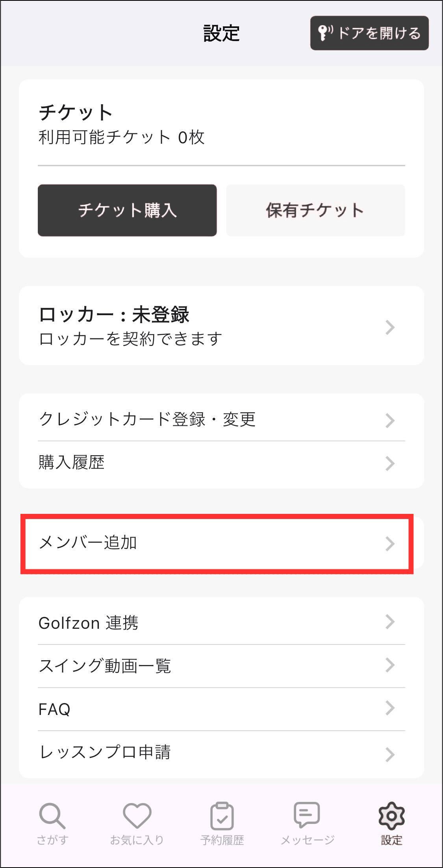Open the FAQ menu item
Screen dimensions: 443x868
(54, 709)
